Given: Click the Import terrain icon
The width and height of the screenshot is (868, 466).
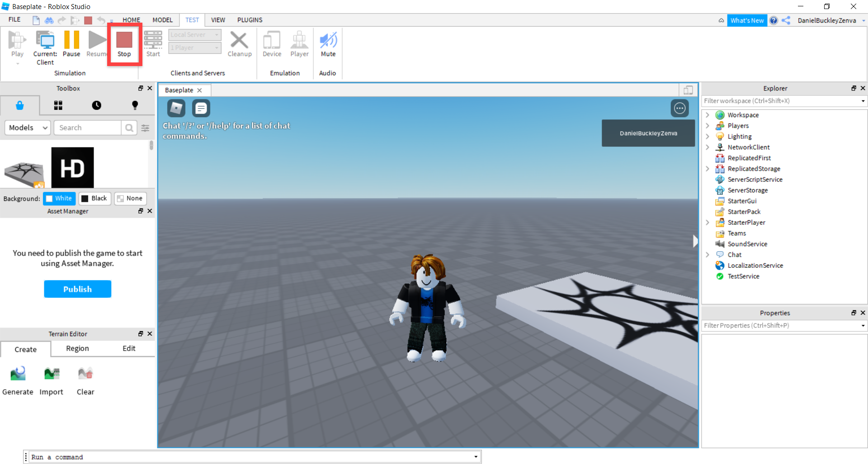Looking at the screenshot, I should coord(52,374).
